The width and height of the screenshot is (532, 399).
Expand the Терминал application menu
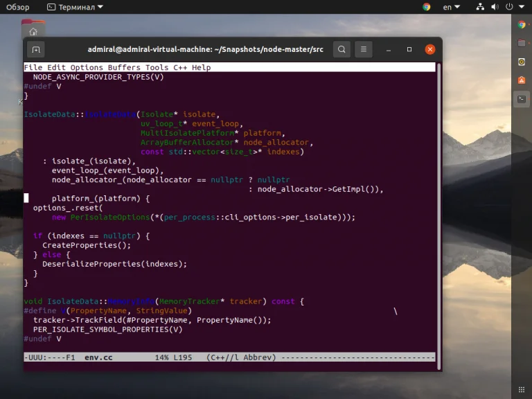tap(75, 7)
